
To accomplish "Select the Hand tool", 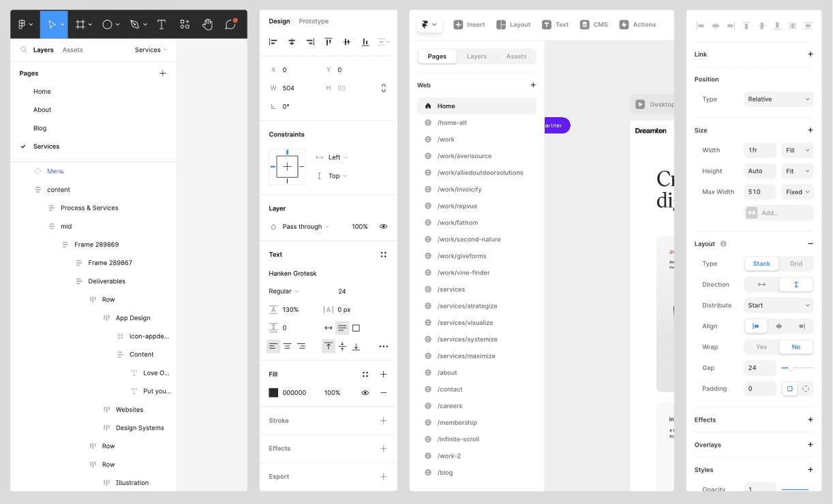I will [x=207, y=24].
